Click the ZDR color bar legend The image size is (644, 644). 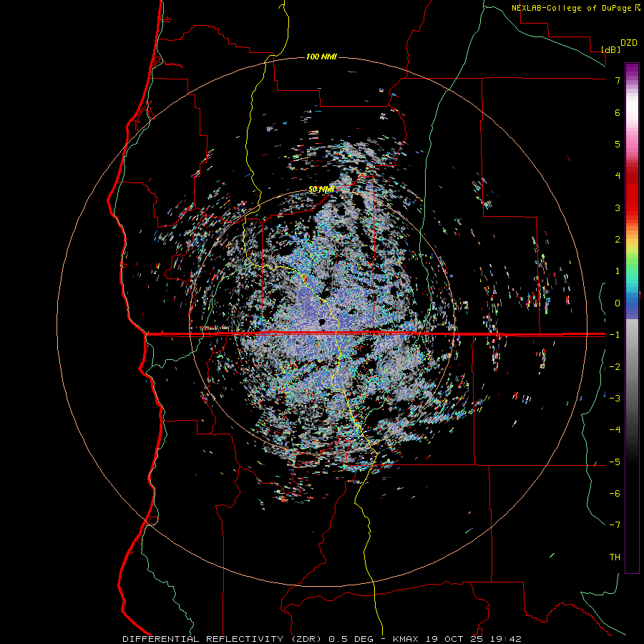coord(632,318)
